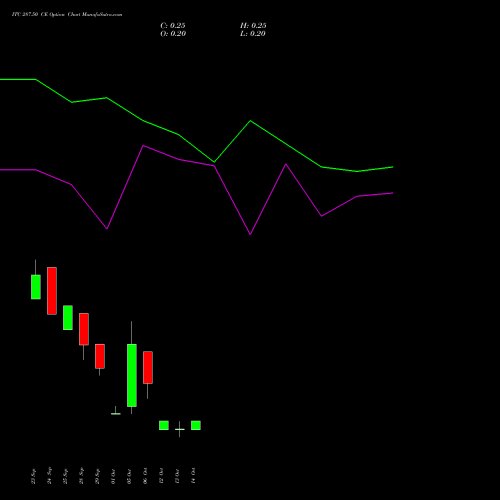The width and height of the screenshot is (500, 500).
Task: Select the small green candlestick above 12 Oct
Action: point(164,425)
